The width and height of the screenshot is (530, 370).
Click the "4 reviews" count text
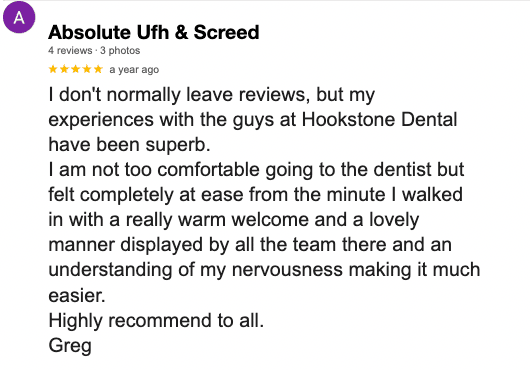pos(70,51)
